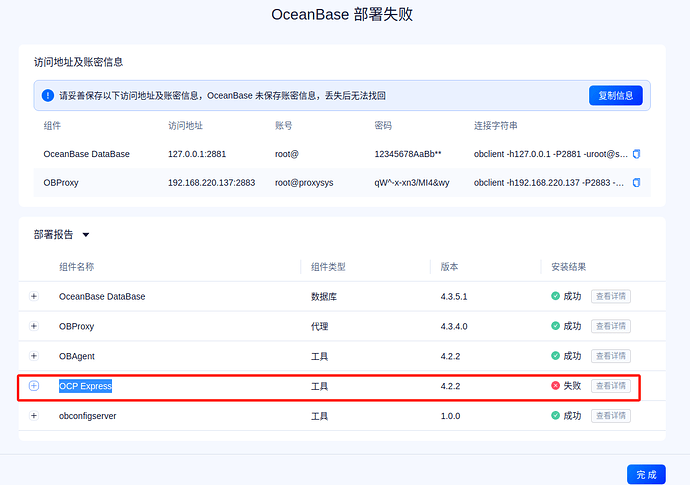Click the 部署报告 section title
This screenshot has height=485, width=690.
[x=53, y=235]
